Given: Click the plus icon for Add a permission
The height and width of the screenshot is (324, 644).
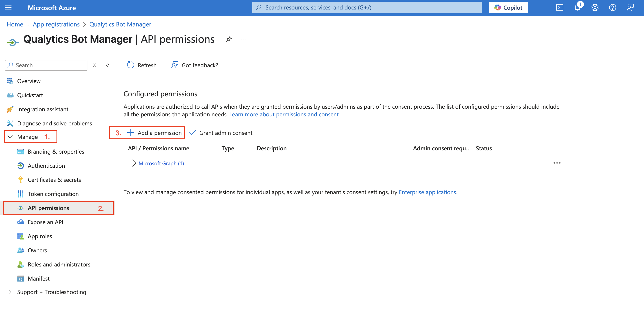Looking at the screenshot, I should [130, 132].
